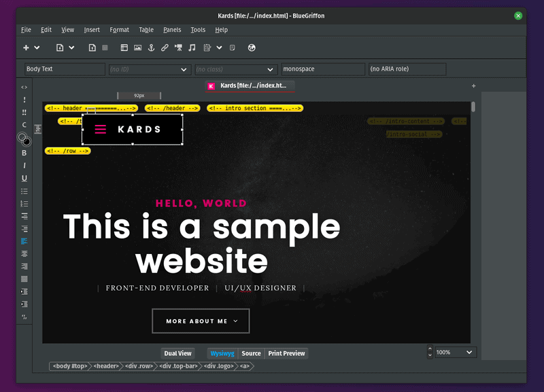The height and width of the screenshot is (392, 544).
Task: Open the Format menu
Action: click(120, 30)
